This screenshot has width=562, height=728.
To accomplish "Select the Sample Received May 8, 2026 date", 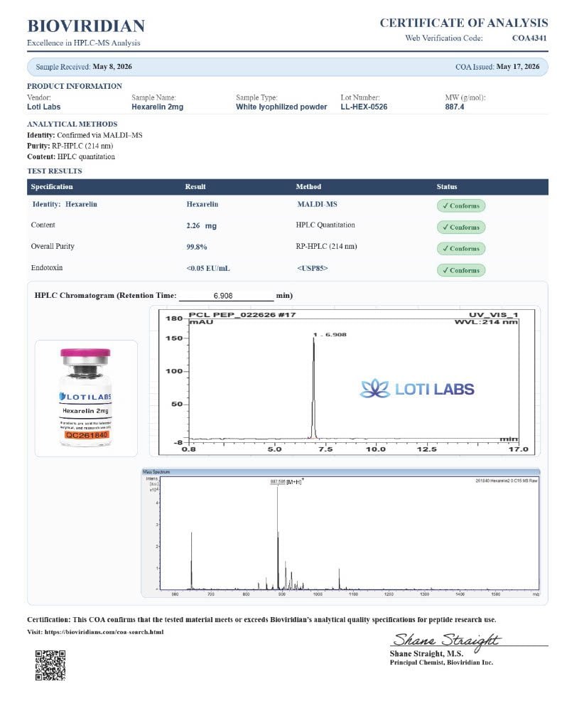I will [112, 66].
